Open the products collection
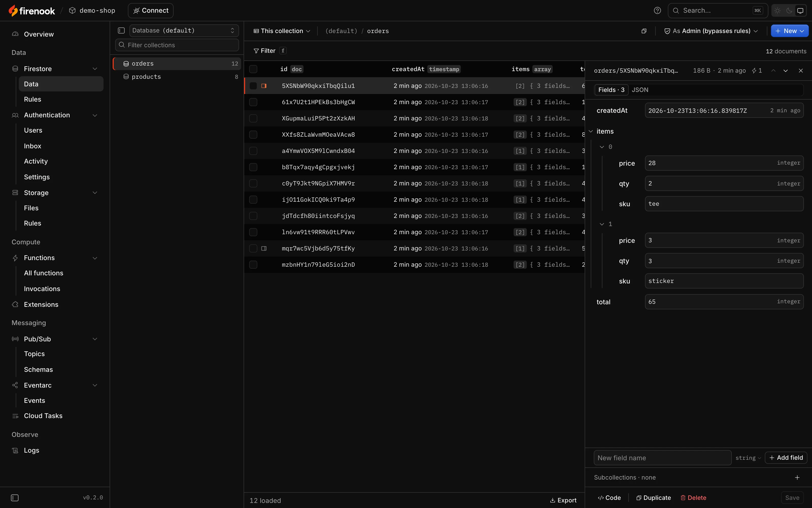The image size is (812, 508). point(177,77)
